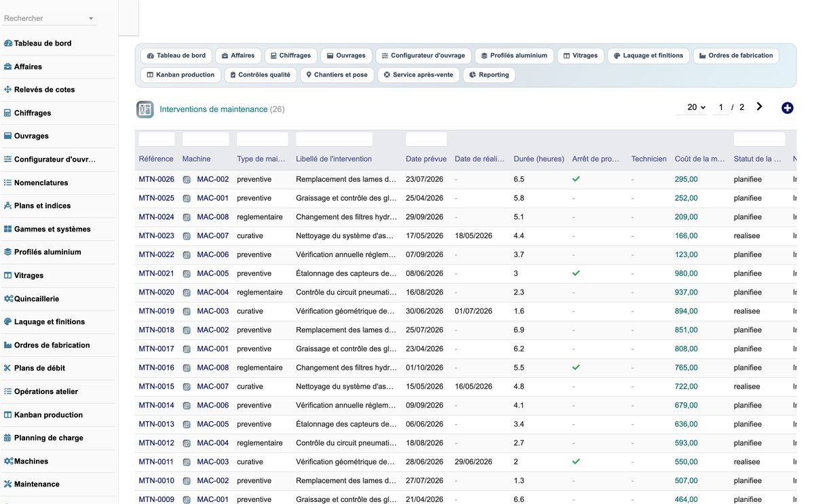Switch to the Chantiers et pose tab
This screenshot has width=814, height=504.
[336, 75]
